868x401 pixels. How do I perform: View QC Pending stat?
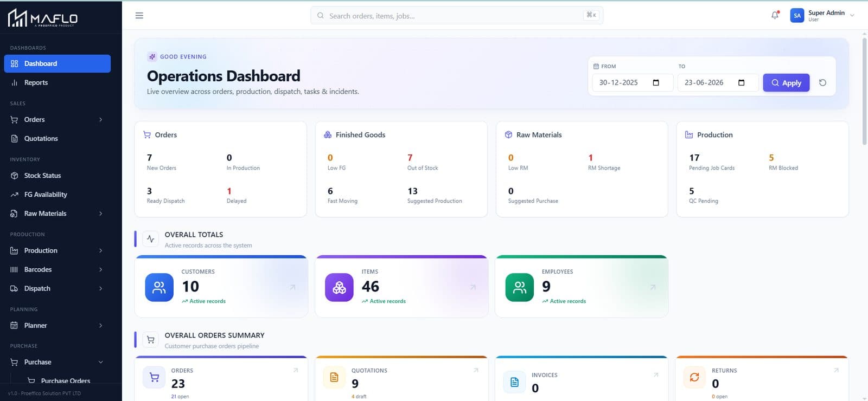click(704, 196)
